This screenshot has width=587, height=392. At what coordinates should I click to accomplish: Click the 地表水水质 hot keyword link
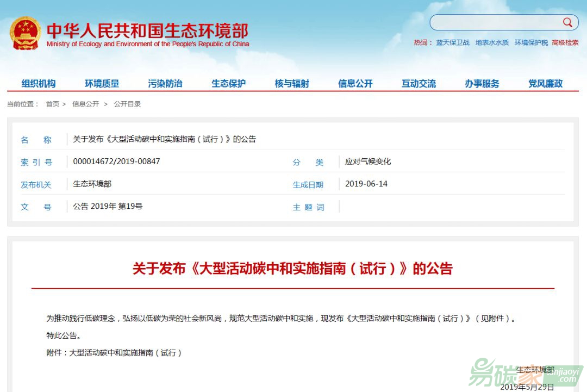pyautogui.click(x=492, y=42)
